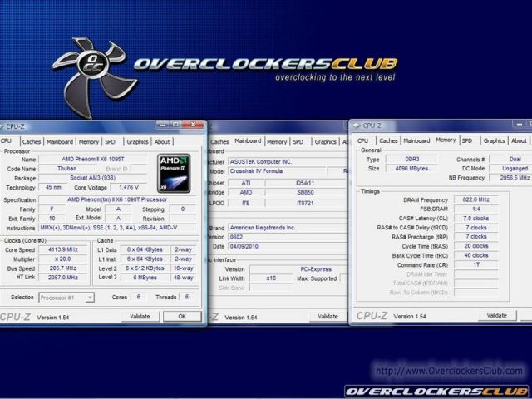This screenshot has width=532, height=399.
Task: Open About tab in left CPU-Z window
Action: point(162,142)
